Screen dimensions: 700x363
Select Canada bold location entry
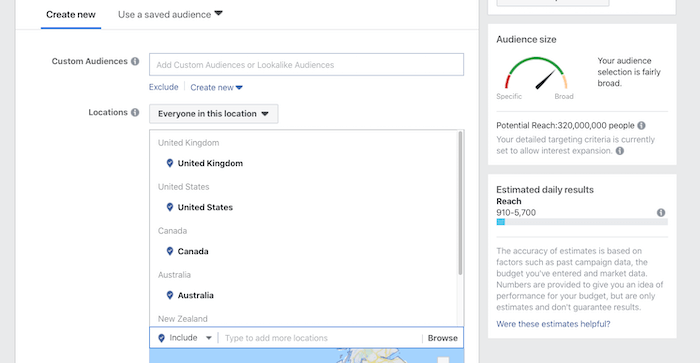tap(193, 251)
